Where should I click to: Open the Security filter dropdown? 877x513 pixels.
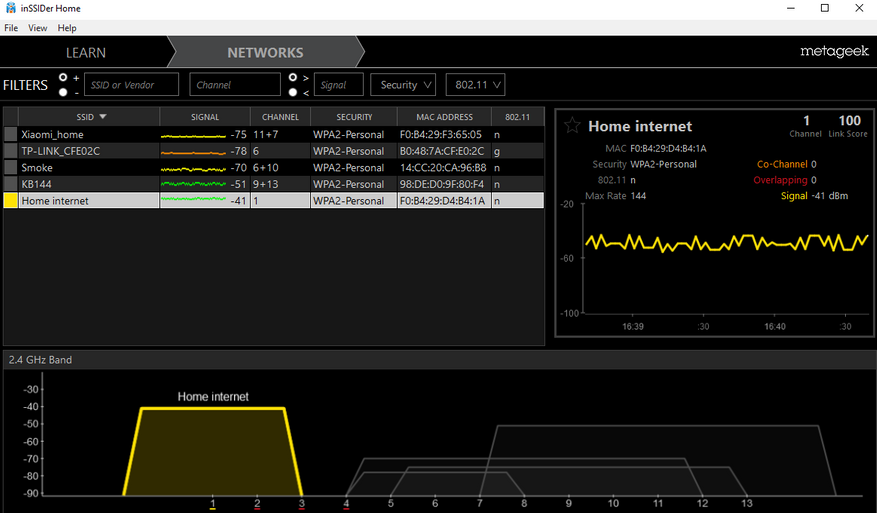[403, 84]
